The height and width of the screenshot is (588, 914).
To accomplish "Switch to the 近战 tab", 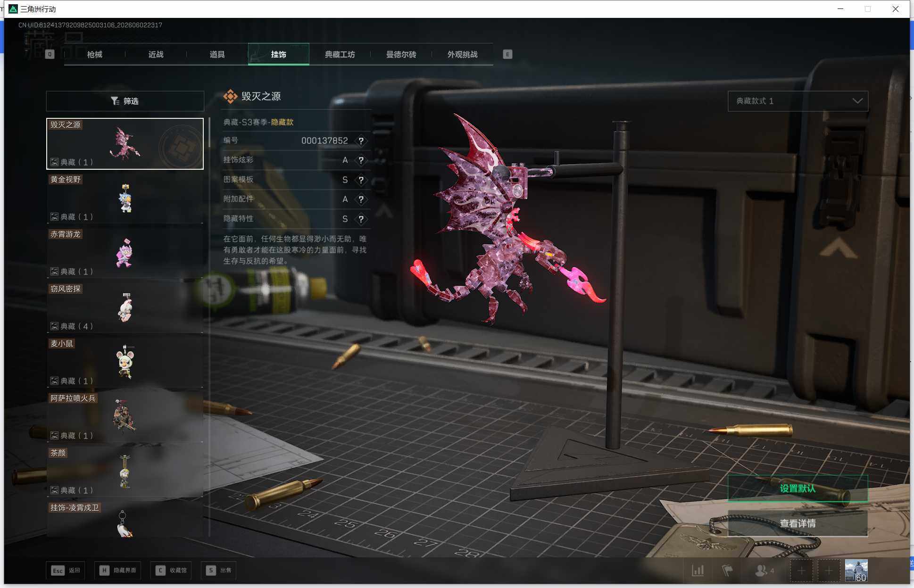I will (156, 54).
